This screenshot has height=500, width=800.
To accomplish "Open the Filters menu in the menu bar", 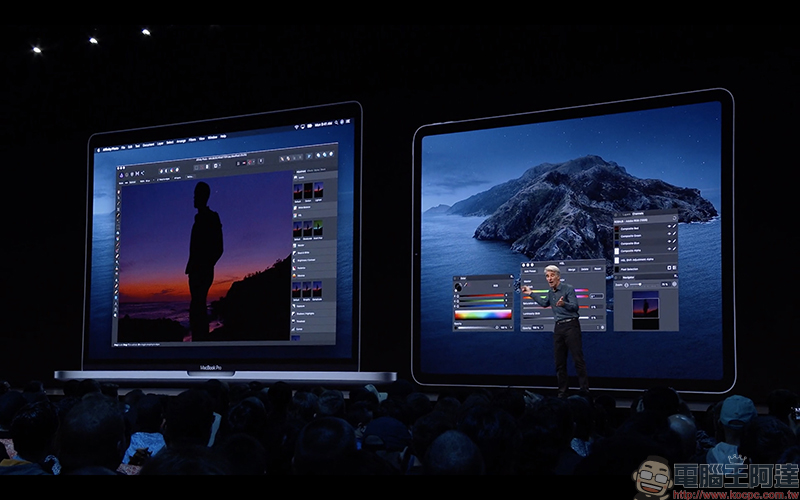I will [192, 140].
